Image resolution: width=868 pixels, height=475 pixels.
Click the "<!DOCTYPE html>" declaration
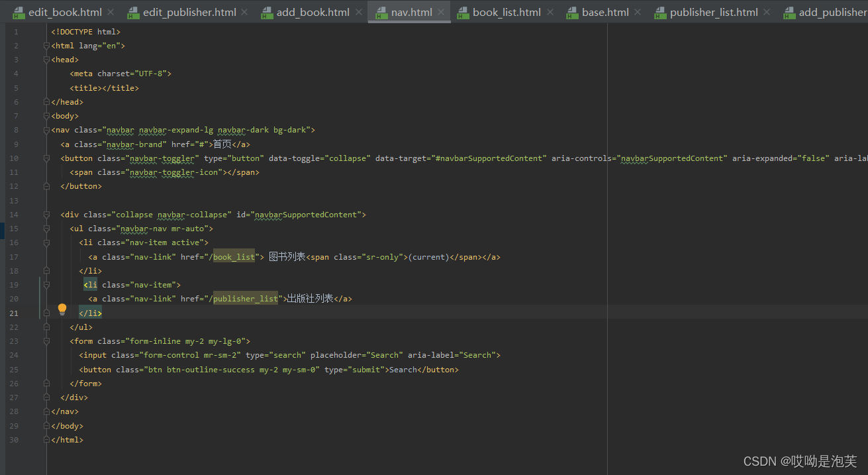[x=86, y=32]
